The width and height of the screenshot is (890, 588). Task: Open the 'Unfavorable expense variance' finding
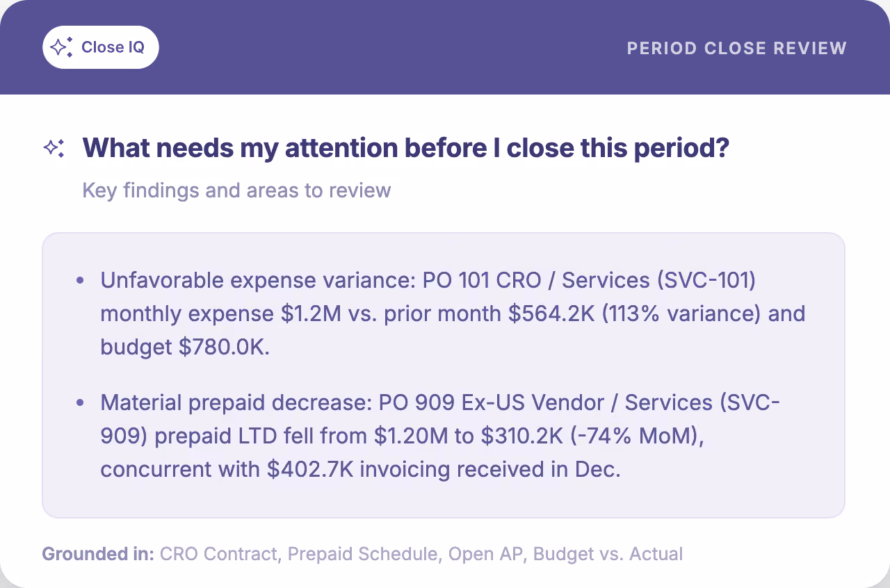(453, 313)
